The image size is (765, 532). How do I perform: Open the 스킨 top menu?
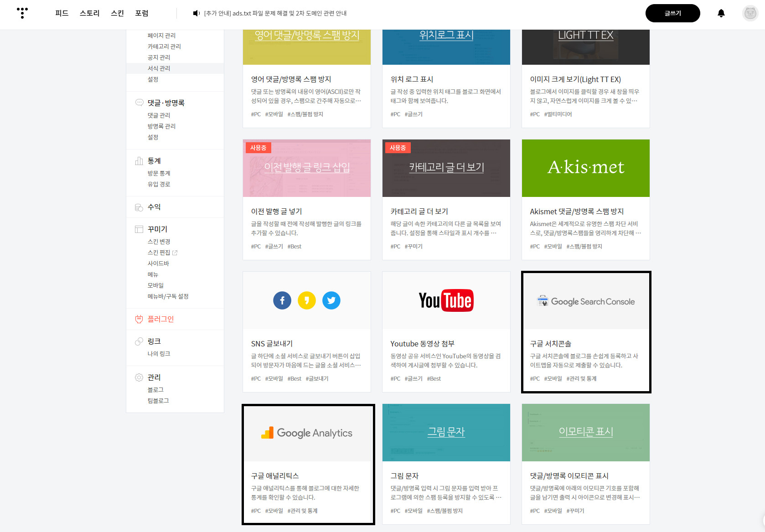[x=117, y=13]
